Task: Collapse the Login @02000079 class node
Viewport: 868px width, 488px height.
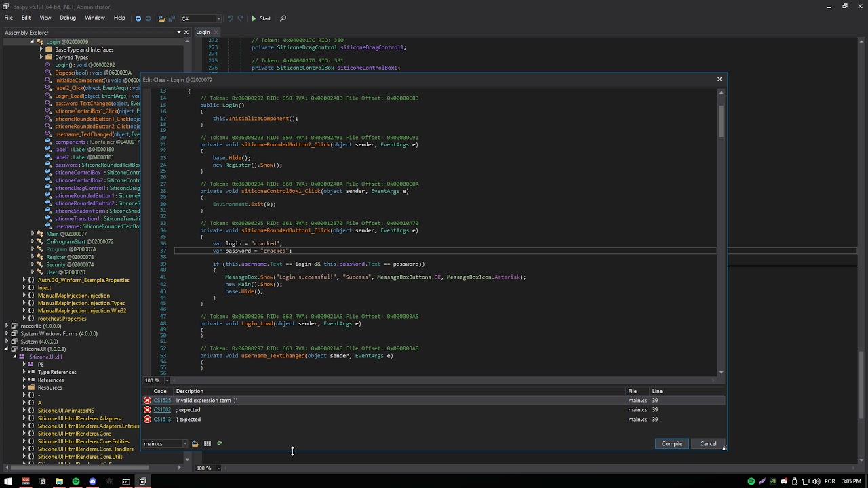Action: (x=32, y=41)
